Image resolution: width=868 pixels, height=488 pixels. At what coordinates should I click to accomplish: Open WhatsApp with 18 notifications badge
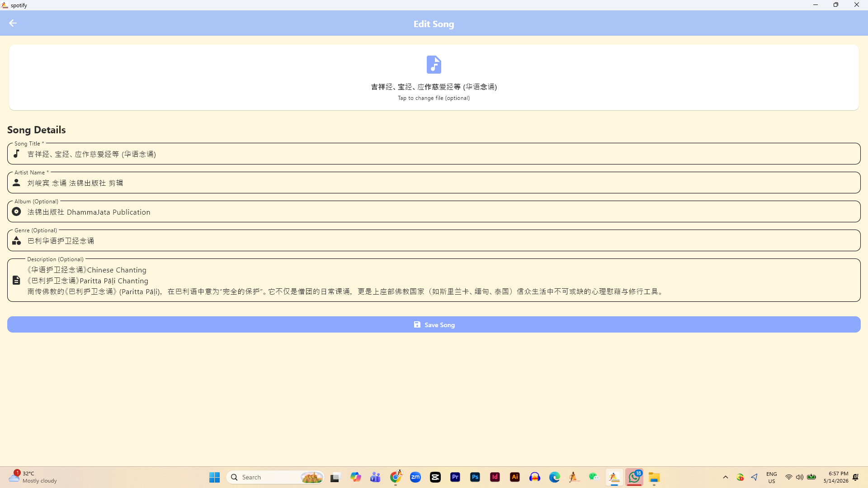pyautogui.click(x=634, y=477)
